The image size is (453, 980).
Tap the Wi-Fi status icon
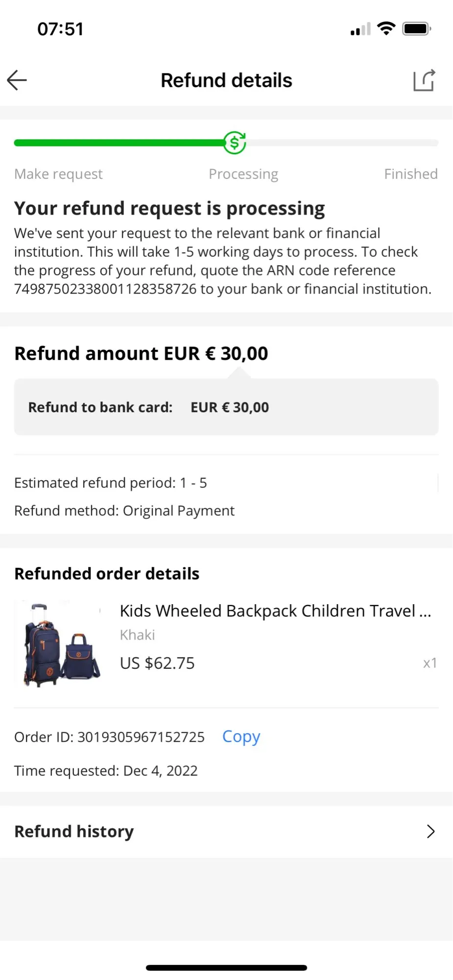(x=386, y=29)
